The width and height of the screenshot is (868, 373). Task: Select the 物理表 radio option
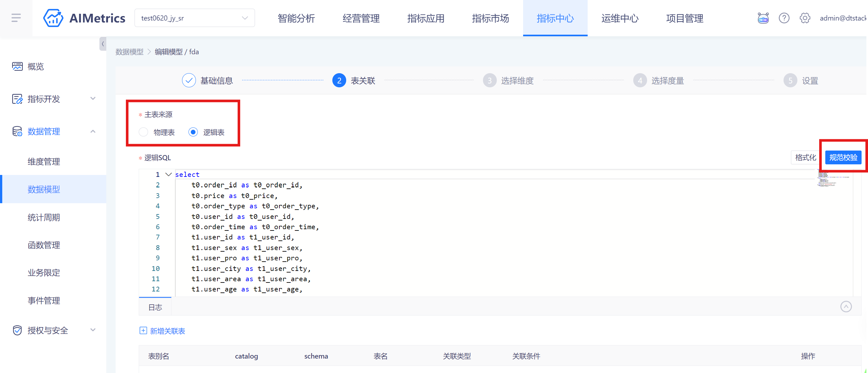[144, 132]
